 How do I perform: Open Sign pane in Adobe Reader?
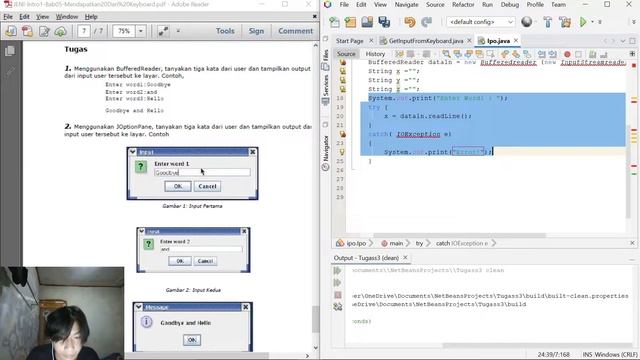[256, 31]
